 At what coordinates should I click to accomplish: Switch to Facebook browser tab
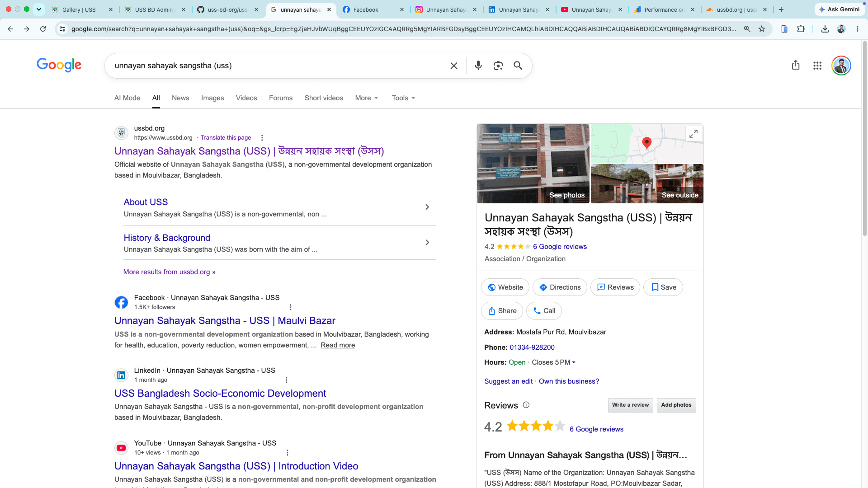373,9
